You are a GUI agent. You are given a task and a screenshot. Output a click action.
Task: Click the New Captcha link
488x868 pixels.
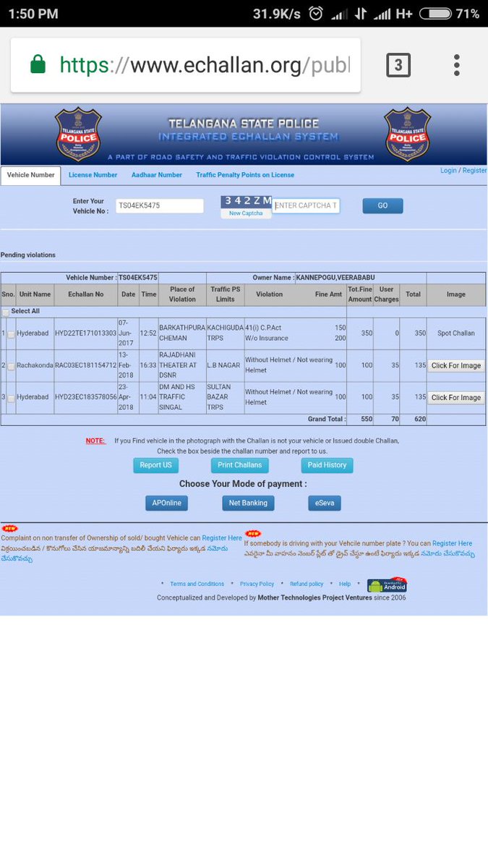pos(246,213)
